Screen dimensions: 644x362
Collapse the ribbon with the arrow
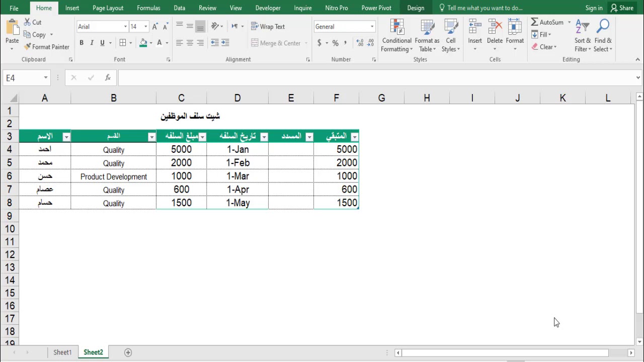pyautogui.click(x=638, y=59)
